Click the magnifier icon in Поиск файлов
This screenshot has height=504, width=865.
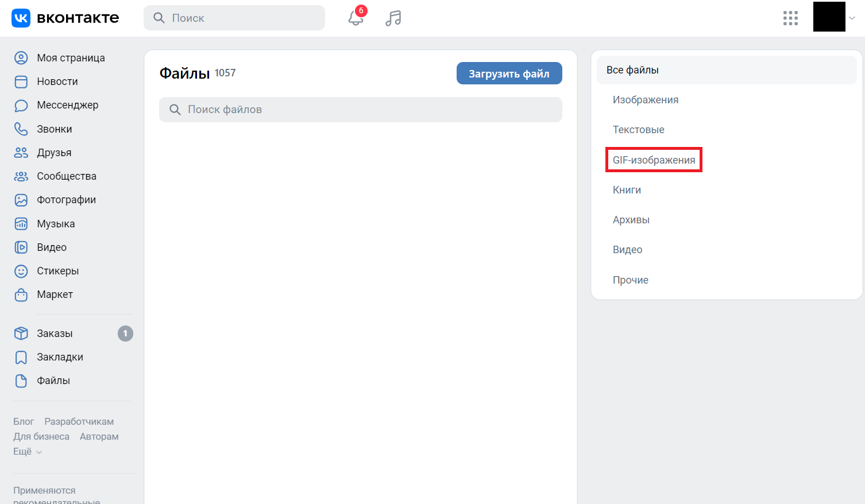click(175, 110)
